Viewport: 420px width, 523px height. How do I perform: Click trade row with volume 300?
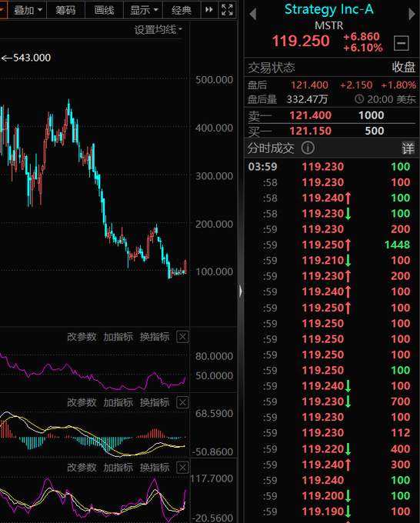pyautogui.click(x=332, y=465)
